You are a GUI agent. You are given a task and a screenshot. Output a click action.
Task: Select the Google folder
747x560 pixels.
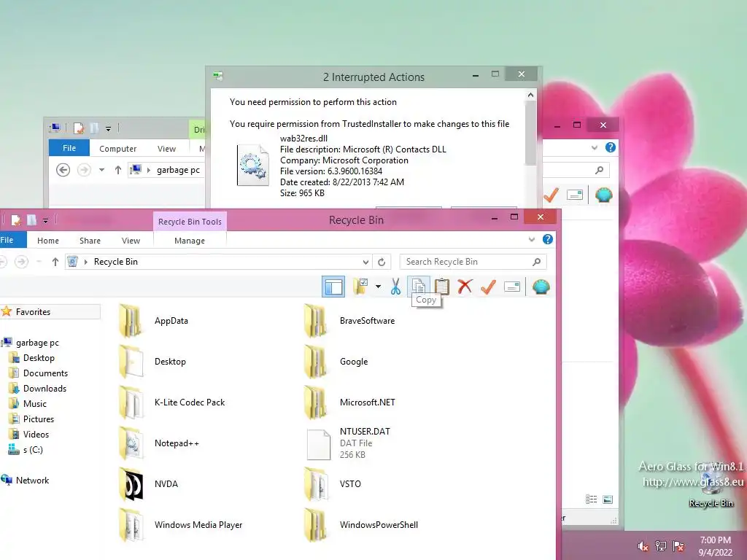336,362
